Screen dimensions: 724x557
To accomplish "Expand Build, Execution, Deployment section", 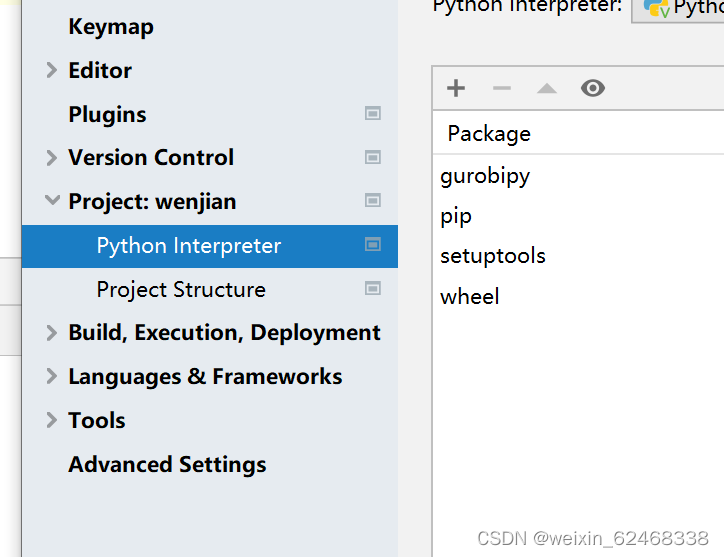I will click(52, 333).
